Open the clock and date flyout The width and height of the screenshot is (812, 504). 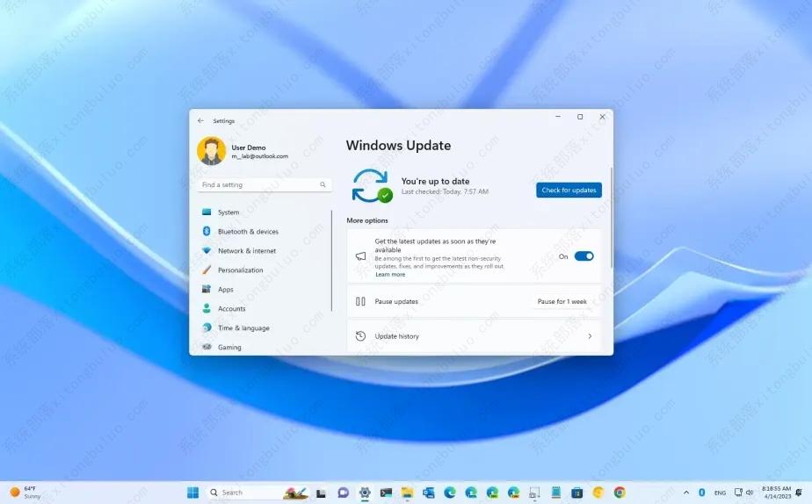(776, 492)
